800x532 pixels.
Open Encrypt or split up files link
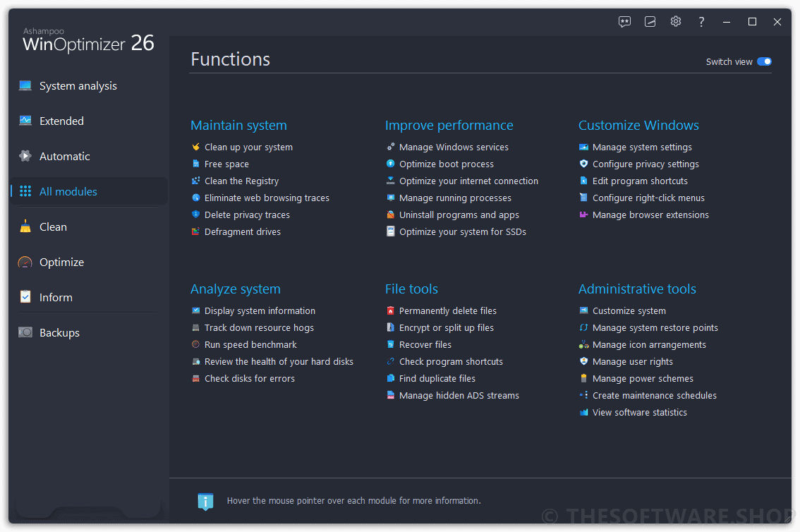pyautogui.click(x=447, y=327)
